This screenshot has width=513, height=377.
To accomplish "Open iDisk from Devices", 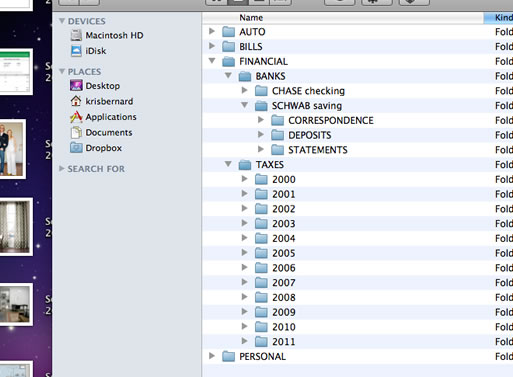I will [x=89, y=51].
